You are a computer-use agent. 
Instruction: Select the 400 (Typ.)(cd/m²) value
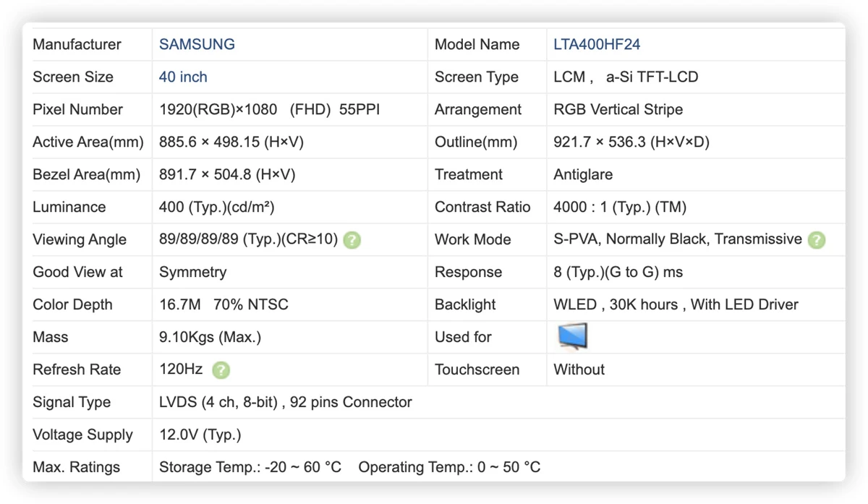pyautogui.click(x=217, y=207)
